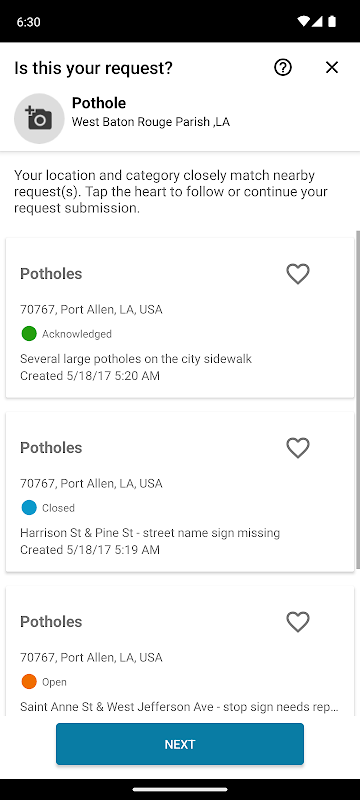This screenshot has width=360, height=800.
Task: Tap the West Baton Rouge Parish location text
Action: tap(151, 122)
